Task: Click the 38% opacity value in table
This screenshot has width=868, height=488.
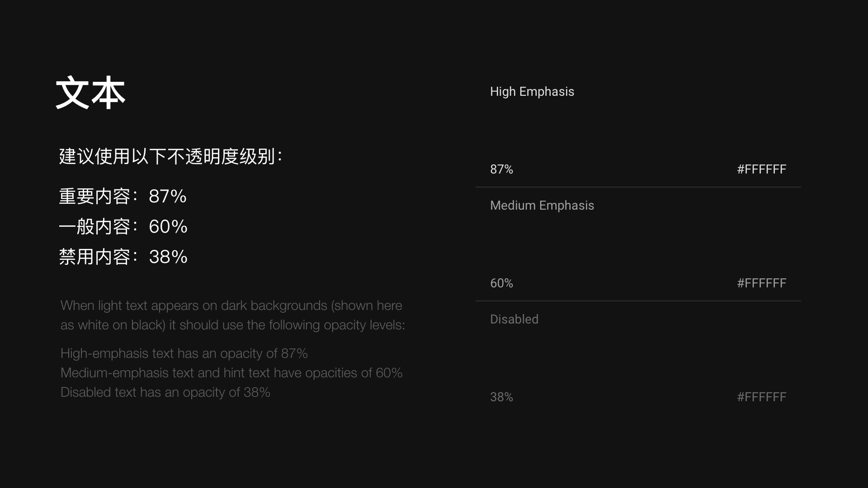Action: coord(501,397)
